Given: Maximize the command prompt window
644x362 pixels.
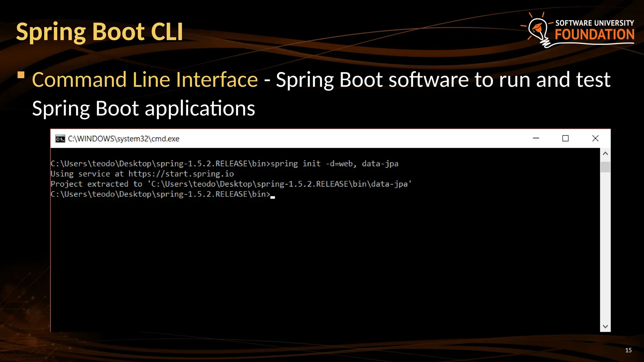Looking at the screenshot, I should [x=565, y=138].
